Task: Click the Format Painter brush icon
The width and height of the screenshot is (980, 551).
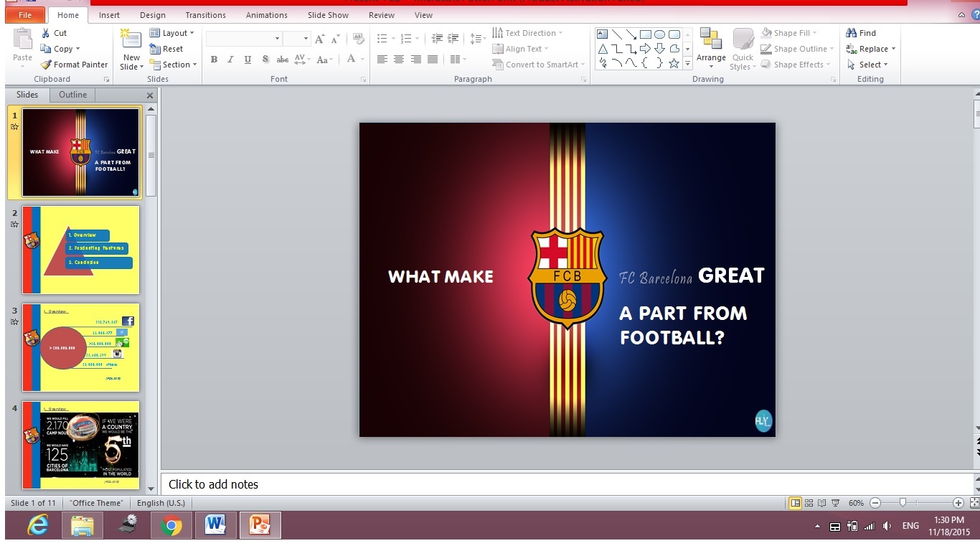Action: [x=46, y=65]
